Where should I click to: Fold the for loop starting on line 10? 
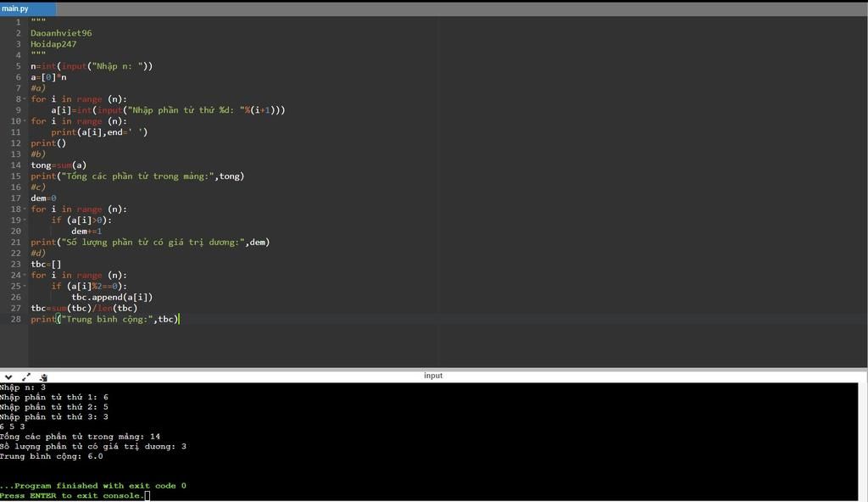(x=25, y=121)
